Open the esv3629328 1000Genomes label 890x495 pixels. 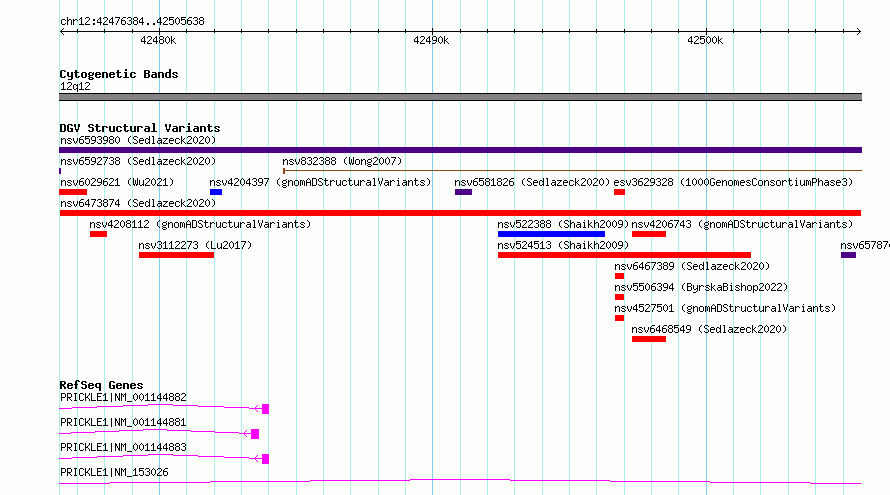pos(733,182)
